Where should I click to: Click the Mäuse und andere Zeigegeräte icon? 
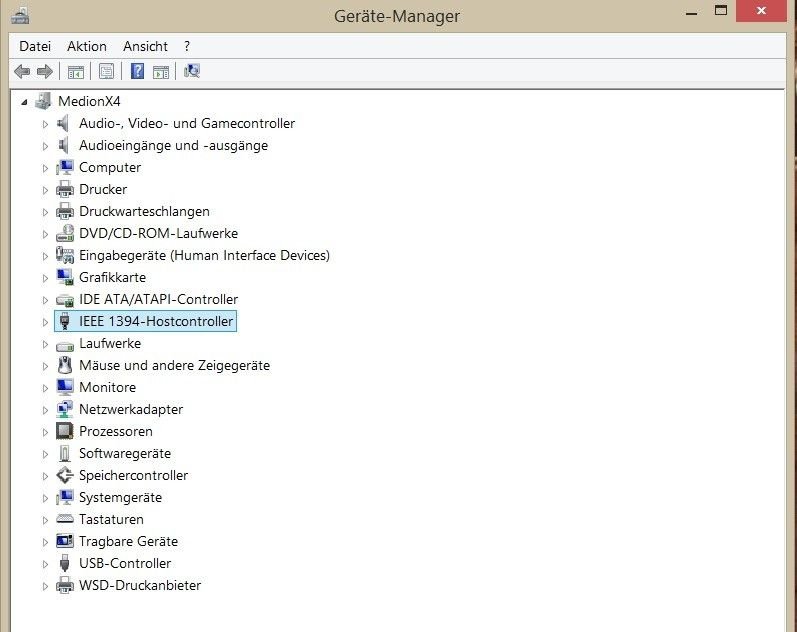coord(65,365)
